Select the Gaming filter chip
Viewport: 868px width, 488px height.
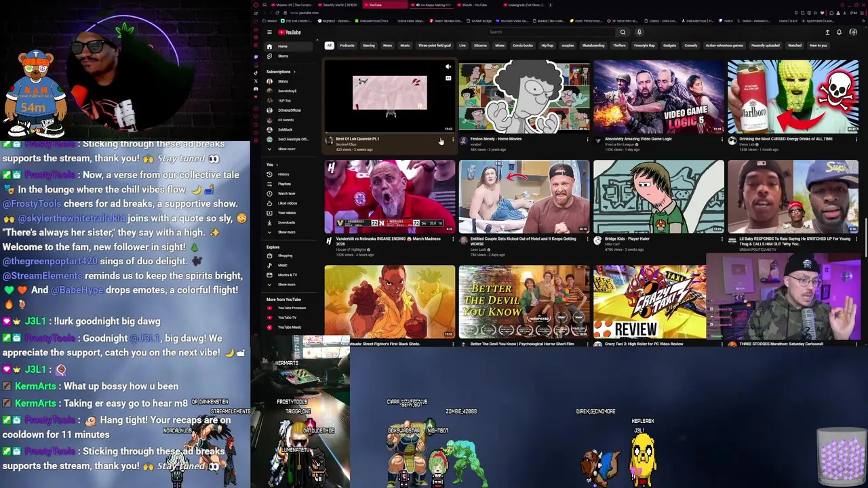(x=368, y=45)
